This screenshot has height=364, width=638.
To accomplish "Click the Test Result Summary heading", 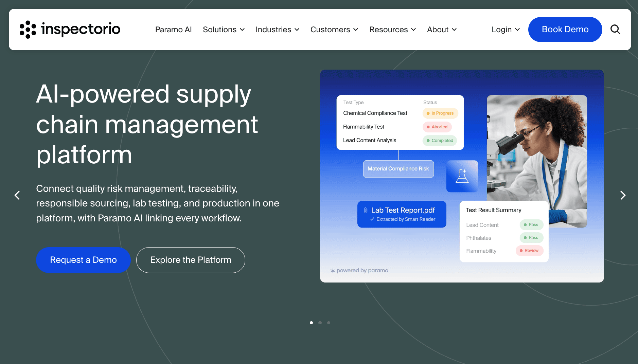I will coord(493,210).
